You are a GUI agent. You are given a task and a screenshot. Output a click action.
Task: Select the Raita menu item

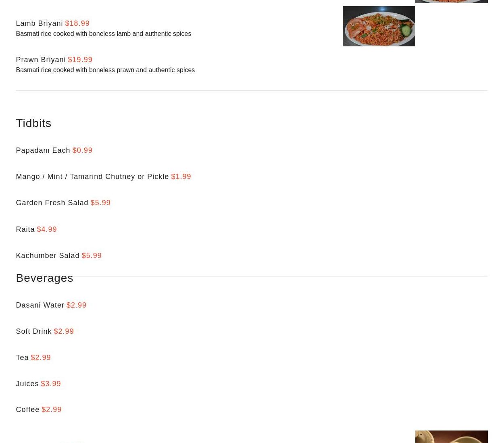[25, 229]
